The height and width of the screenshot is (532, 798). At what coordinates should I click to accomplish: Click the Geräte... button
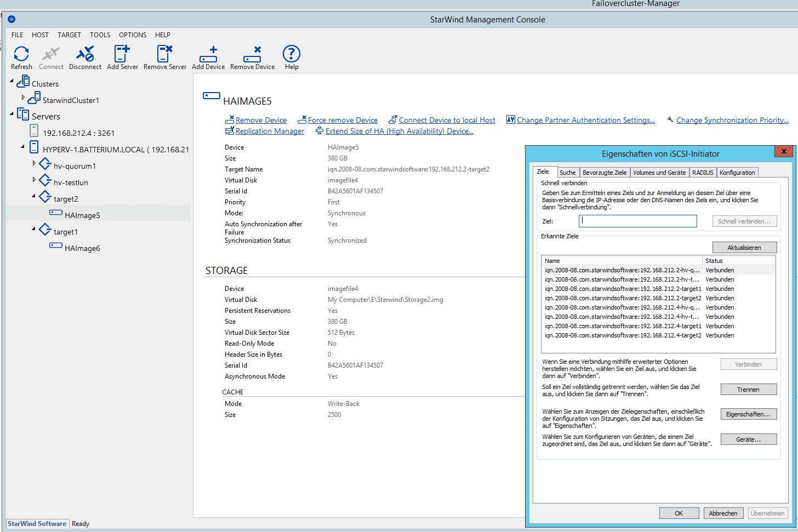pyautogui.click(x=748, y=439)
